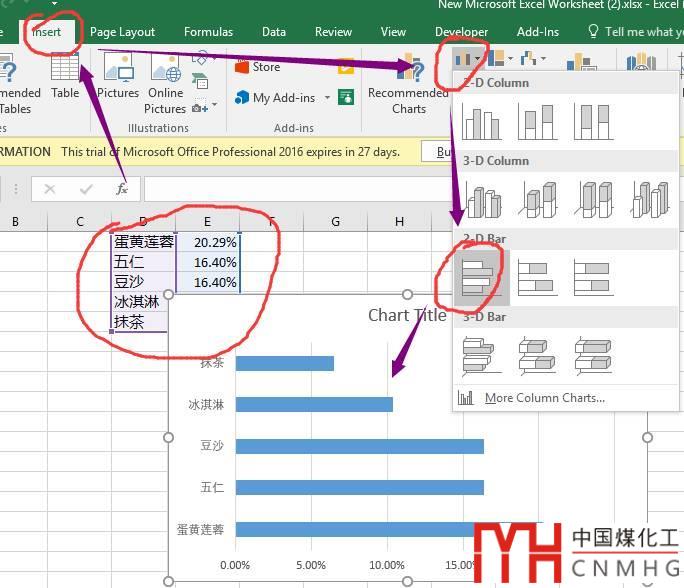Select cell containing 20.29%
The width and height of the screenshot is (684, 588).
point(207,242)
